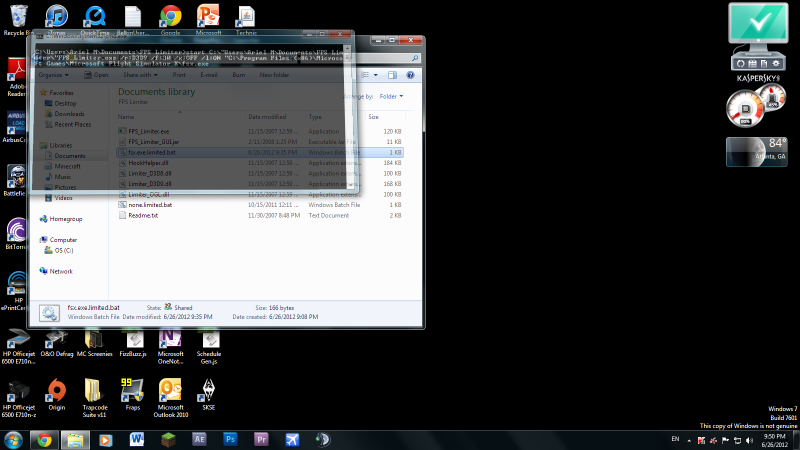This screenshot has width=800, height=450.
Task: Click the CPU meter gadget dial
Action: [x=745, y=109]
